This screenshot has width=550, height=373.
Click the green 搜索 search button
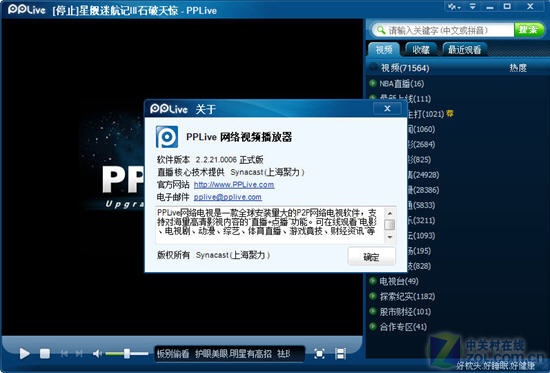(x=529, y=30)
